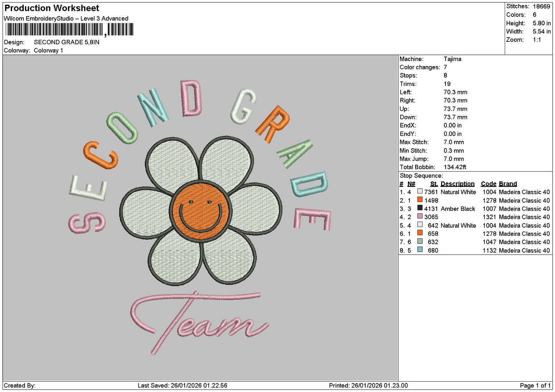Click the orange swatch in stop 2
This screenshot has width=555, height=392.
pos(420,200)
